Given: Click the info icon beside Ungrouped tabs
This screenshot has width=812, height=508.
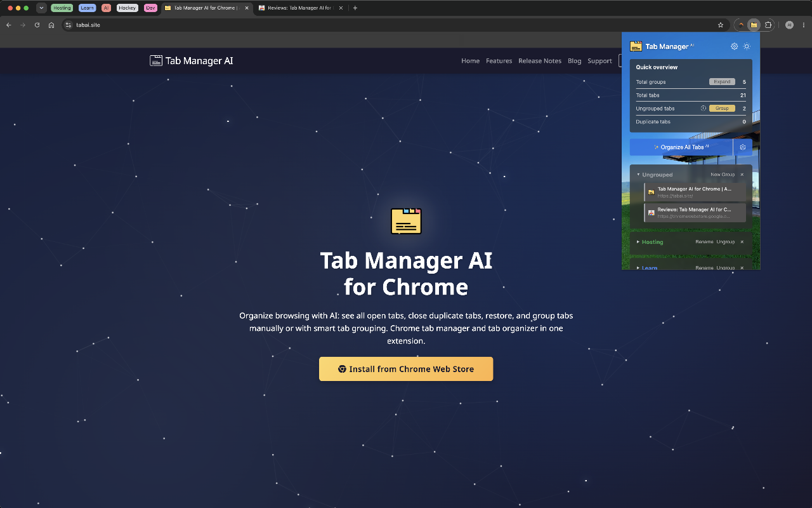Looking at the screenshot, I should (x=704, y=109).
